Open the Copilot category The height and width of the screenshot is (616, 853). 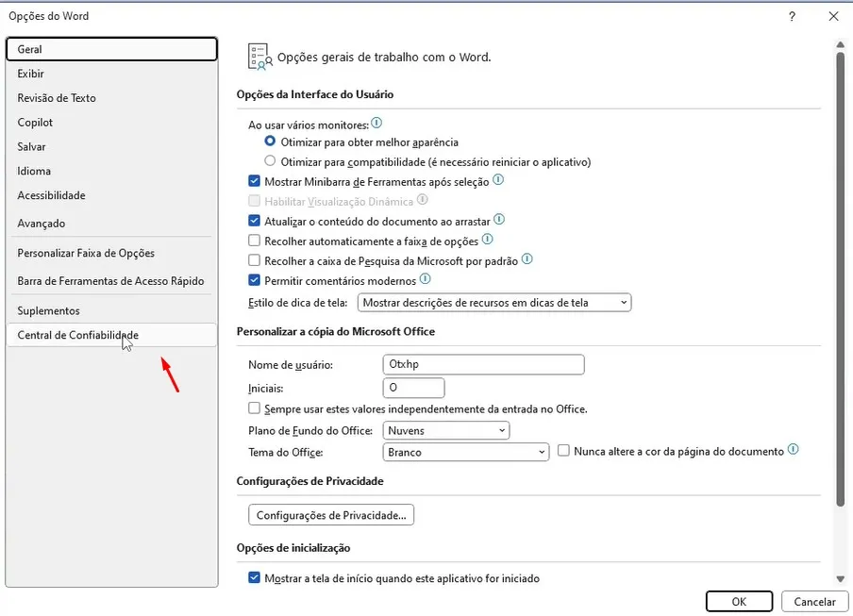(111, 123)
